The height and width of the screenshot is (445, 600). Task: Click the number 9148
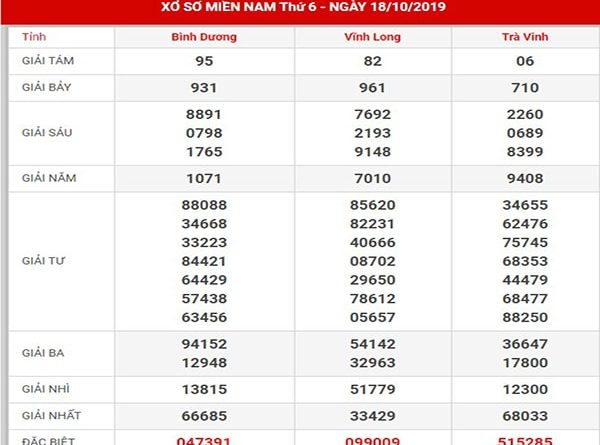pyautogui.click(x=372, y=152)
